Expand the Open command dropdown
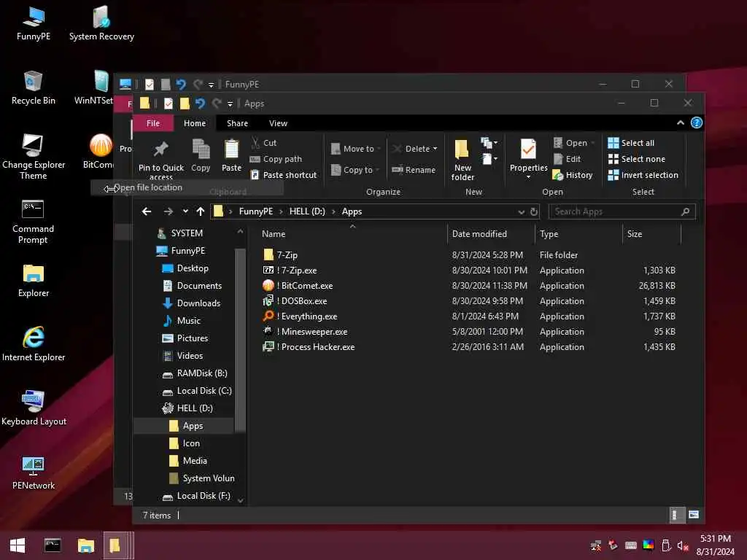Viewport: 747px width, 560px height. (592, 143)
